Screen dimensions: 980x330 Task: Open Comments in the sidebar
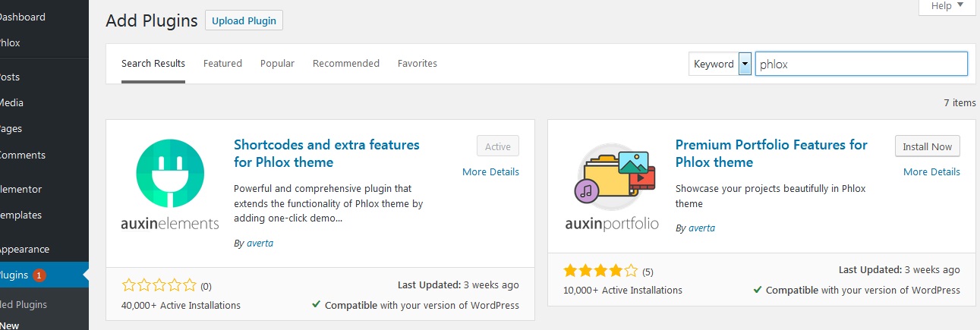point(22,156)
